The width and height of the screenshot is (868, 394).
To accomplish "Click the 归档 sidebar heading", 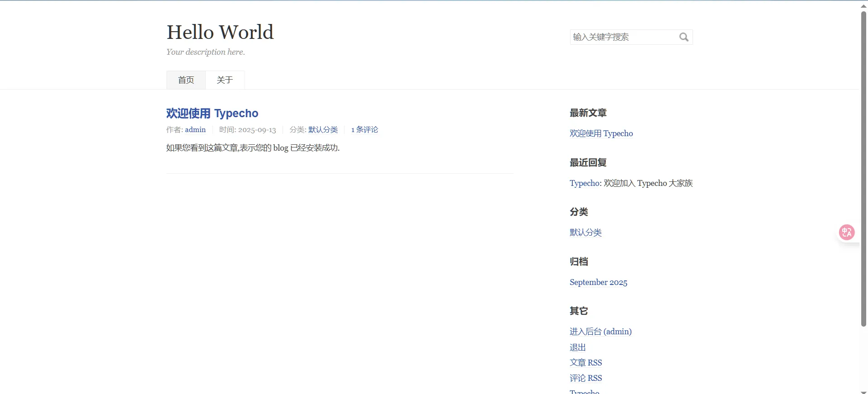I will coord(579,262).
